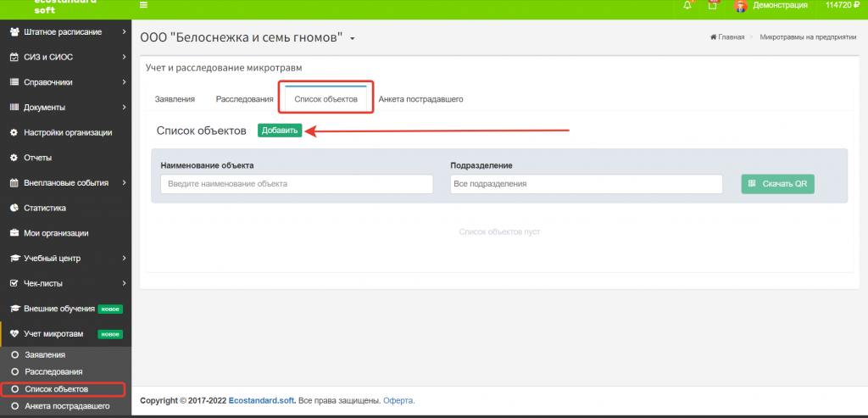Image resolution: width=868 pixels, height=418 pixels.
Task: Click the Микротравмы на предприятии breadcrumb text
Action: (808, 37)
